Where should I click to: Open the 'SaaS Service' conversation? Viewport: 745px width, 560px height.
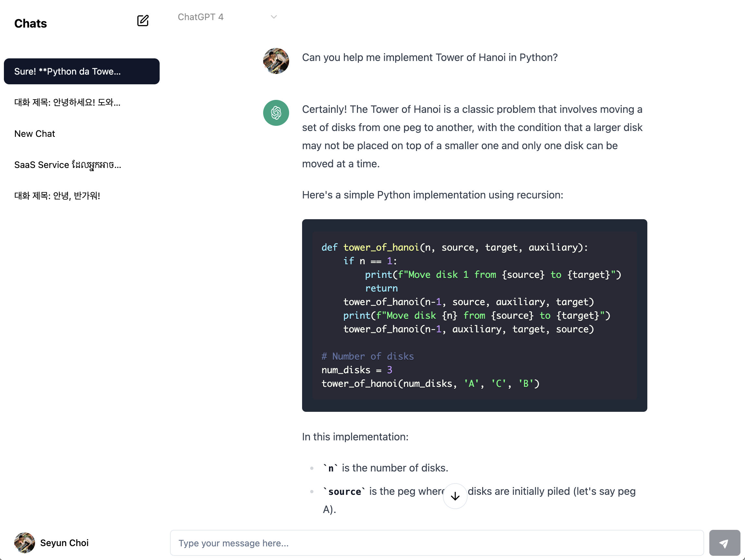coord(82,165)
